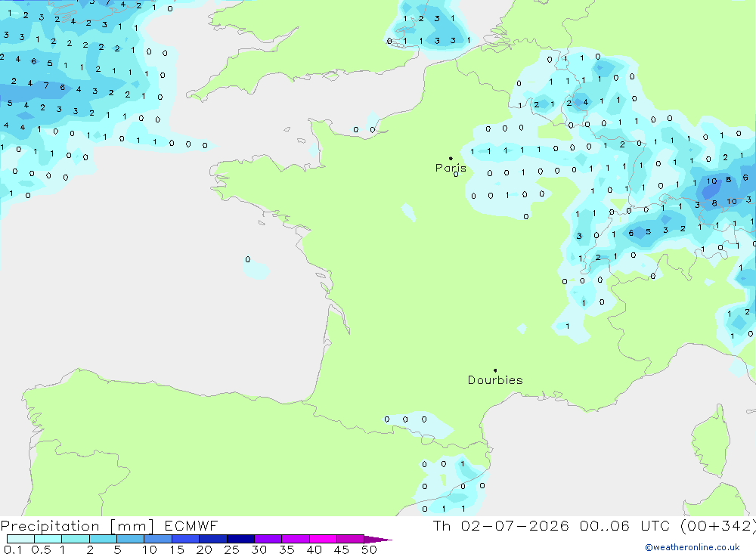Click the Precipitation [mm] title text
Viewport: 756px width, 554px height.
[x=78, y=526]
